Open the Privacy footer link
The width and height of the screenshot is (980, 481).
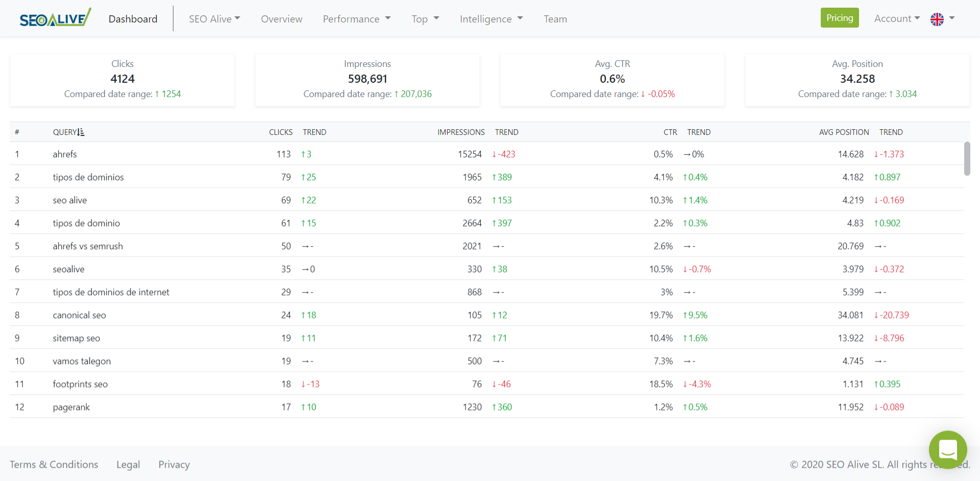click(x=174, y=465)
